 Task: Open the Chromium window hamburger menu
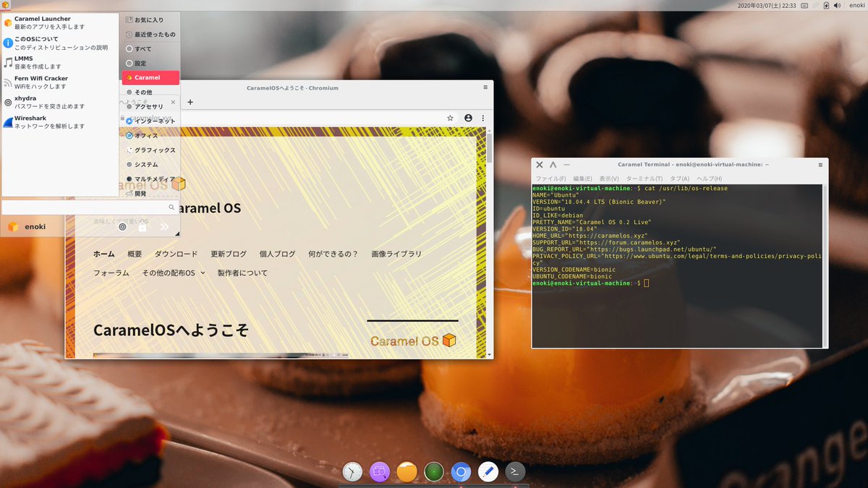click(485, 87)
